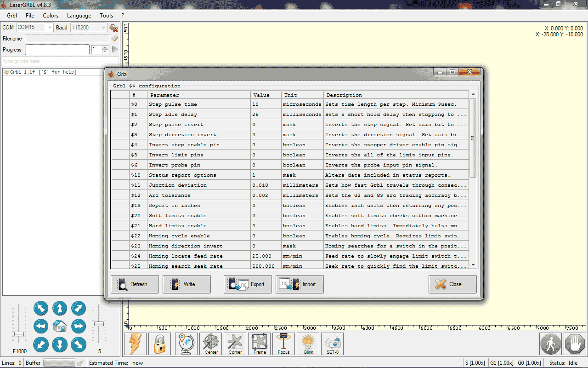Click the F1000 jog speed slider handle
The image size is (588, 368).
click(x=19, y=334)
